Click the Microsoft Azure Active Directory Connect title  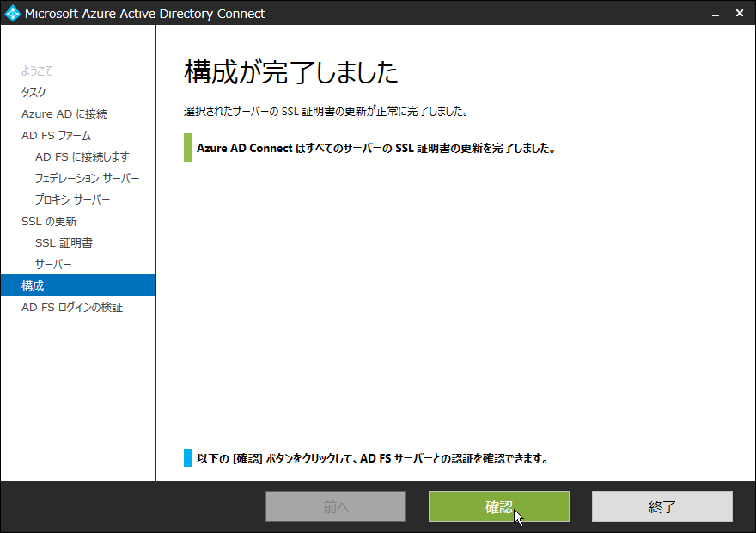(x=144, y=14)
